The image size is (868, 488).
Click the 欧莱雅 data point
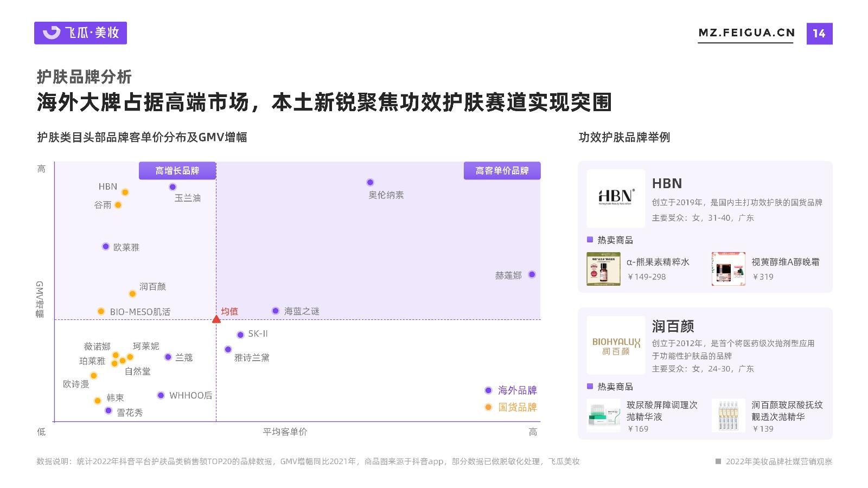pyautogui.click(x=106, y=246)
